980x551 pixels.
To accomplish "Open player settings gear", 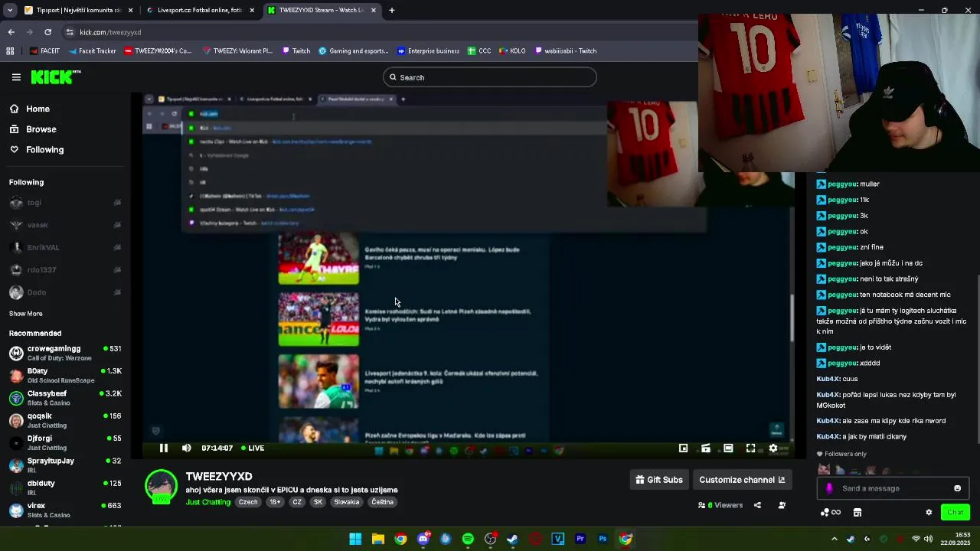I will point(773,448).
